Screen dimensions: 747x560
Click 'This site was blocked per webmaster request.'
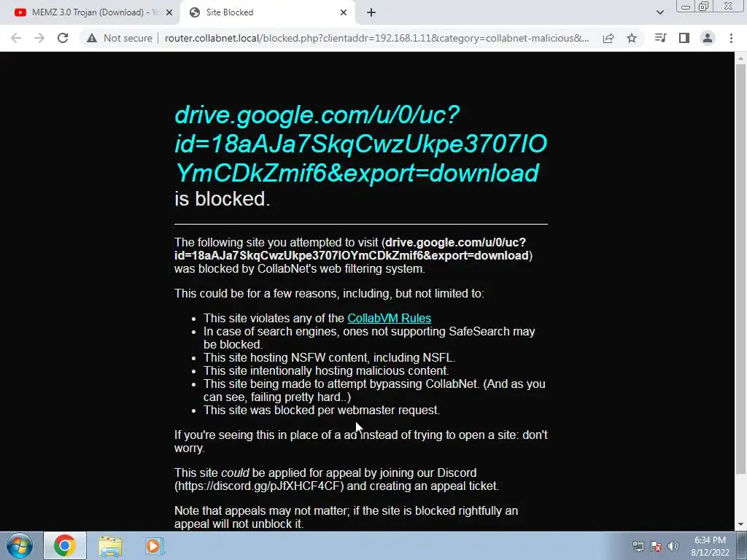(x=322, y=410)
